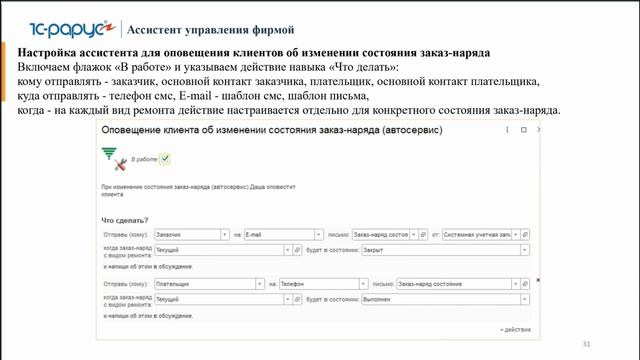Click the 'Что сделать?' section heading

(x=125, y=220)
